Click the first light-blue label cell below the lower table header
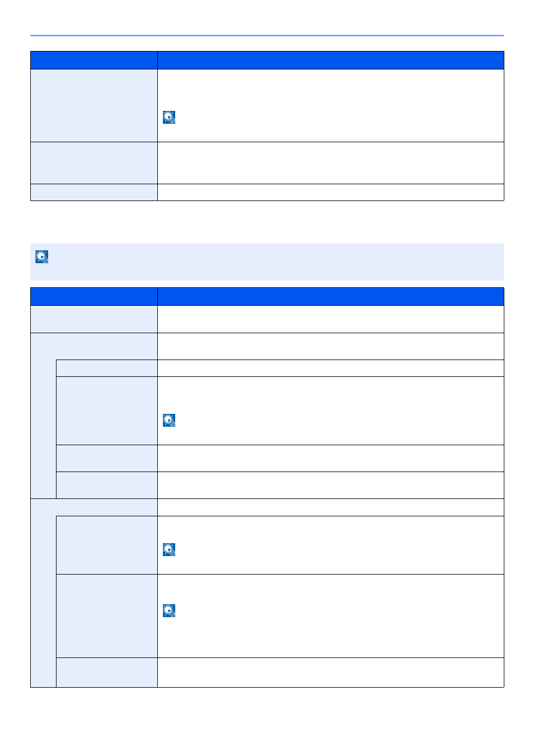 tap(94, 319)
